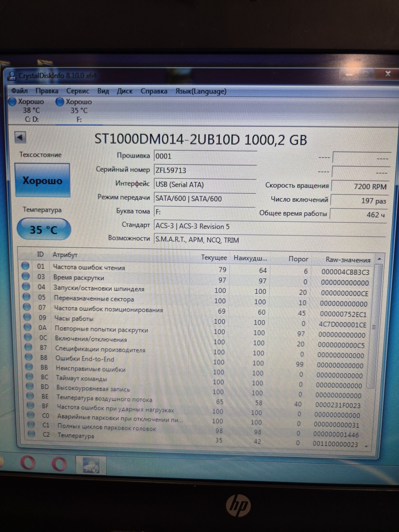Open the Файл menu

[19, 91]
